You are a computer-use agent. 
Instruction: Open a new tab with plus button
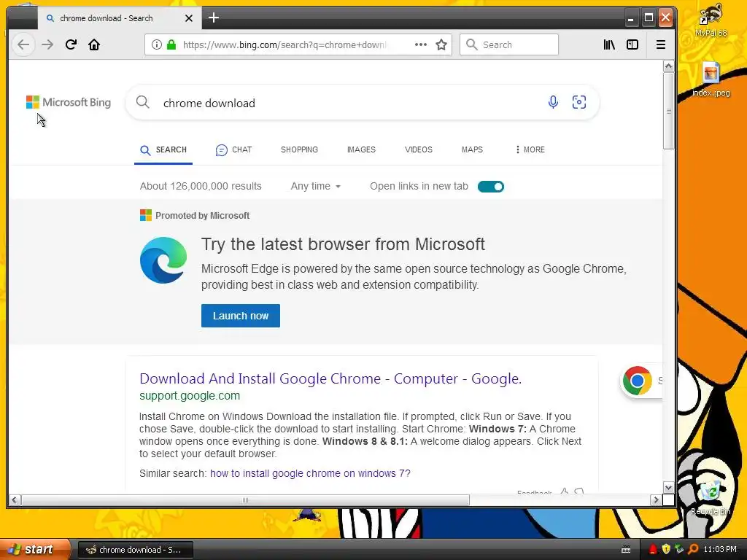[214, 18]
